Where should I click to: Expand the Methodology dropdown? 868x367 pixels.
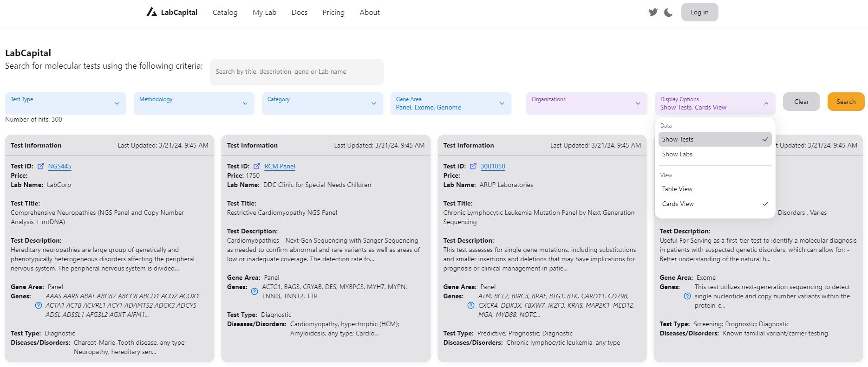(x=194, y=103)
